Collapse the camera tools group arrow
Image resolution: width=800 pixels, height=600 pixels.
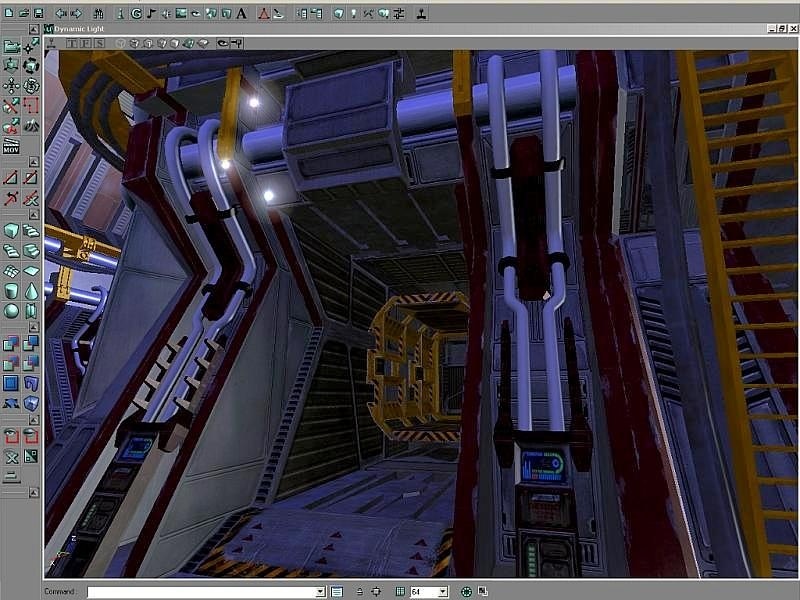tap(34, 30)
